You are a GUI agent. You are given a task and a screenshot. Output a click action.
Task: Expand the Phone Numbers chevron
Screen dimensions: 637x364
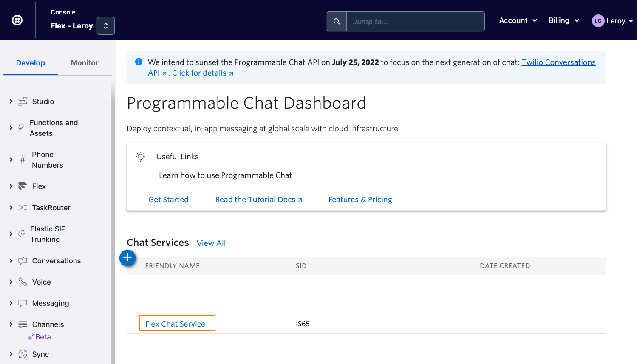pos(11,160)
